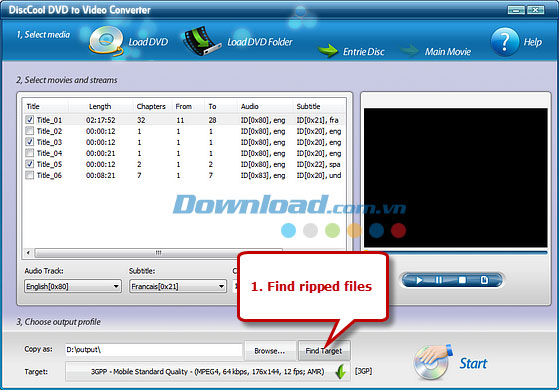Click the Title_05 row name
Image resolution: width=559 pixels, height=390 pixels.
pyautogui.click(x=49, y=164)
